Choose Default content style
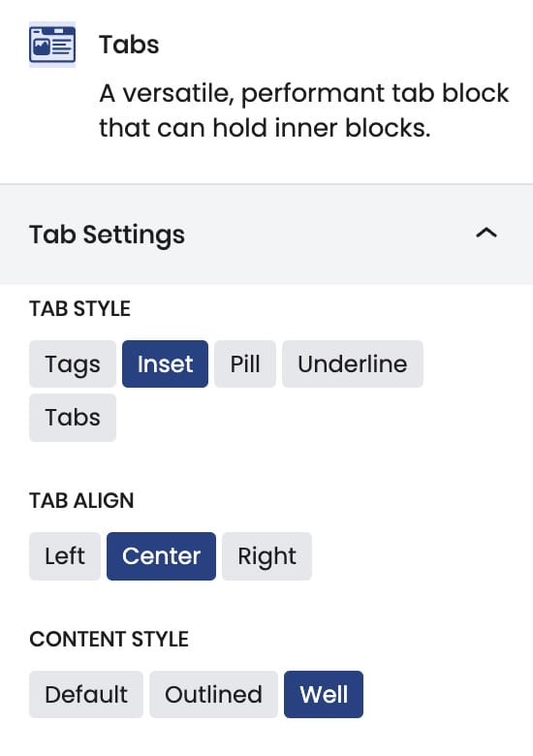Screen dimensions: 533x756 coord(86,694)
